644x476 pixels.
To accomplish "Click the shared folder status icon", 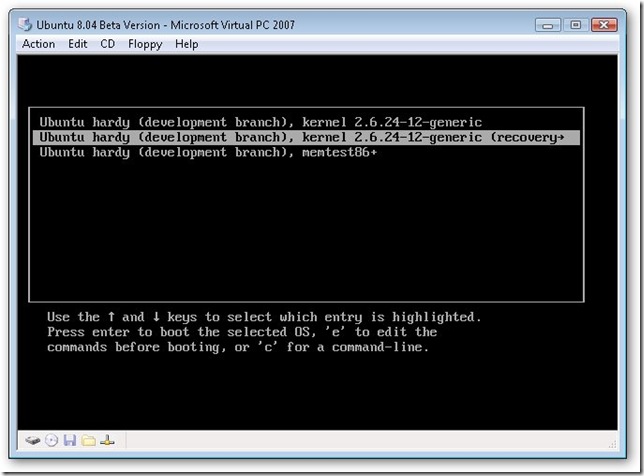I will tap(88, 440).
